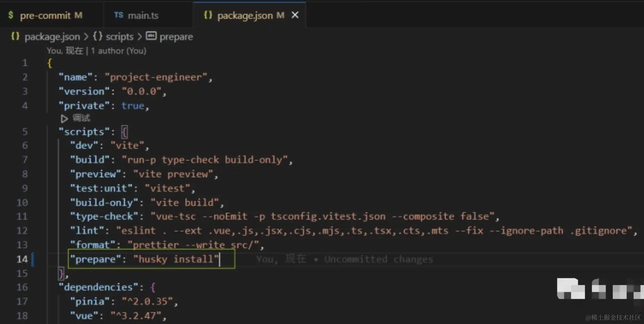
Task: Click the "scripts" key
Action: click(x=84, y=132)
